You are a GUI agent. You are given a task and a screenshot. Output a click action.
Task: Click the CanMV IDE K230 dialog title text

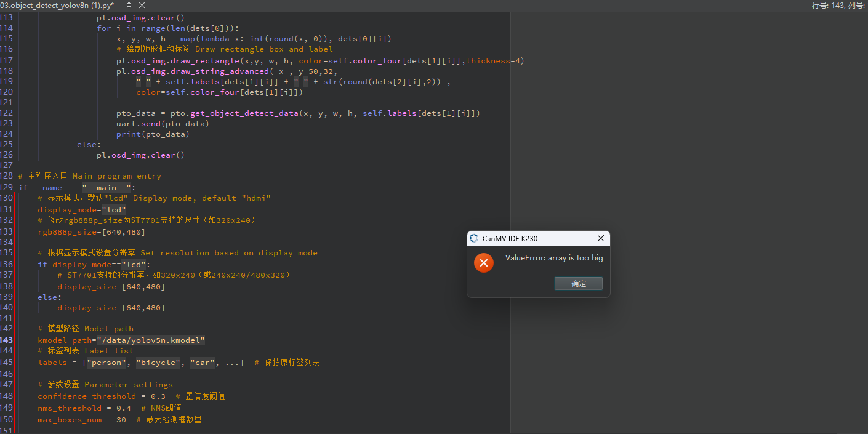click(x=510, y=238)
